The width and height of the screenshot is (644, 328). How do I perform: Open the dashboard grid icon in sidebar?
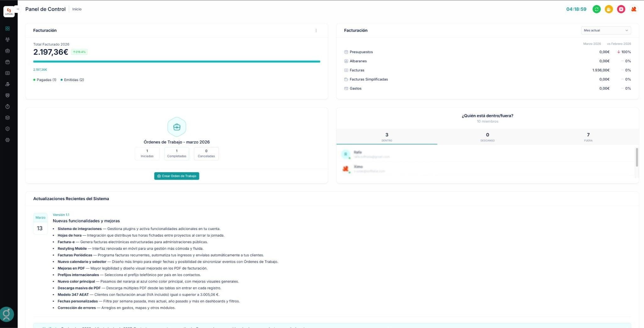coord(8,29)
